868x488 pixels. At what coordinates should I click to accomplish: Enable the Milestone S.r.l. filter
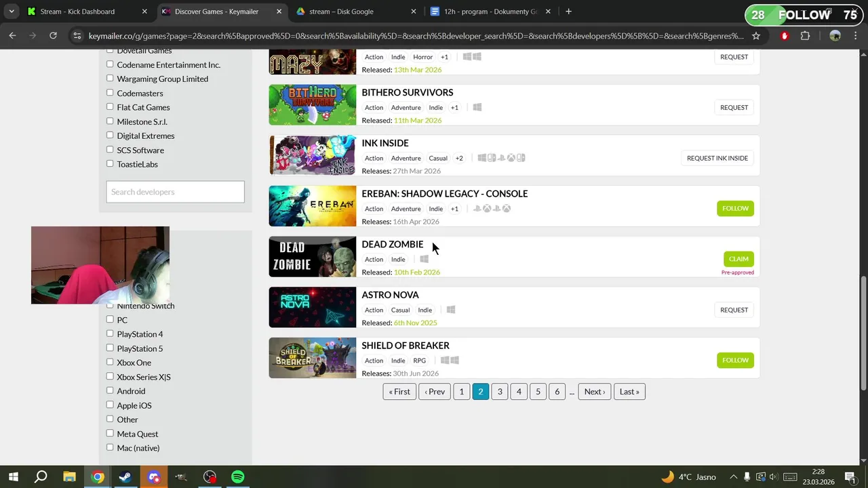(x=110, y=121)
